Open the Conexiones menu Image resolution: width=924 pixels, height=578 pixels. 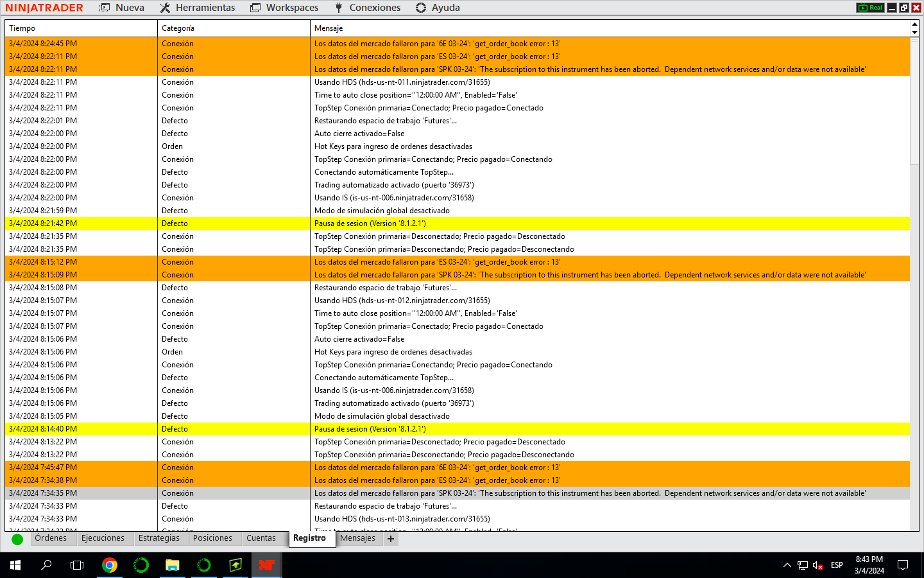(x=368, y=8)
